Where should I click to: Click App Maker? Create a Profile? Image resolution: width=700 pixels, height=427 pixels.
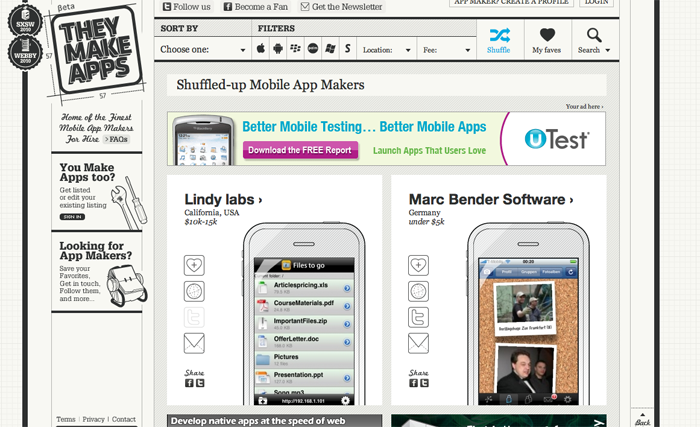pos(511,2)
